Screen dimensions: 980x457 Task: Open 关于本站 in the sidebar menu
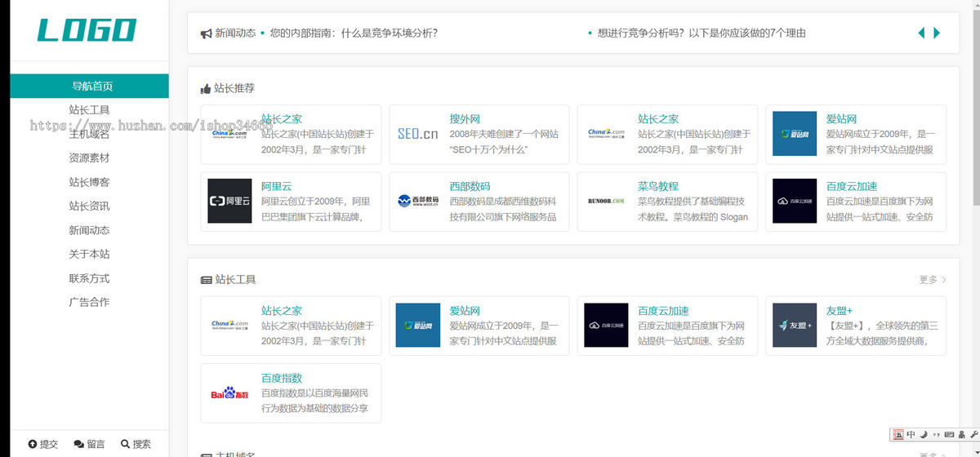[x=89, y=254]
